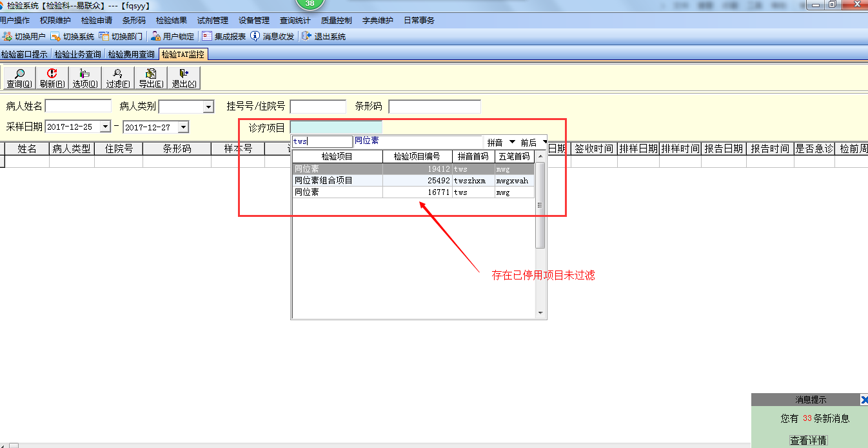Expand the 前后 match mode dropdown
This screenshot has height=448, width=868.
544,142
